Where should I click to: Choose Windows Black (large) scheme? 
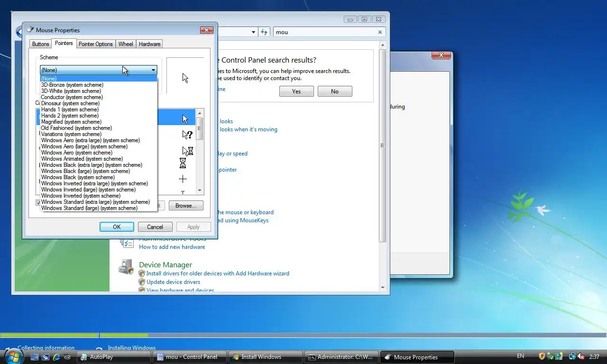click(x=98, y=171)
